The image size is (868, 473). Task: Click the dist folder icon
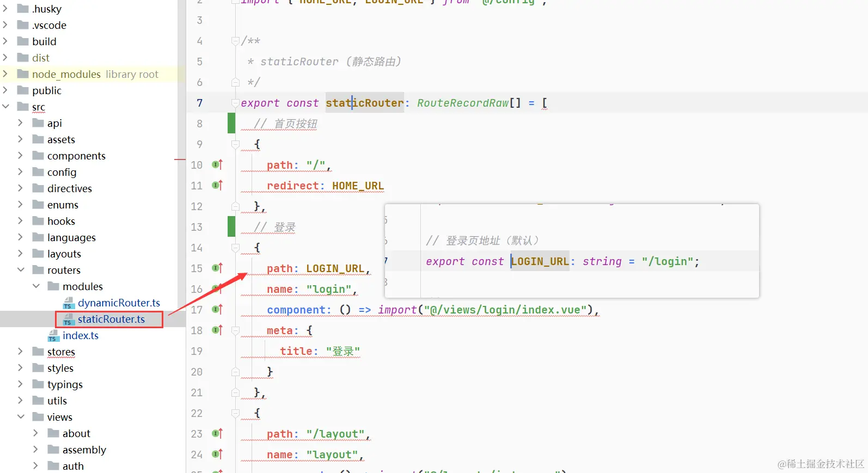tap(23, 58)
